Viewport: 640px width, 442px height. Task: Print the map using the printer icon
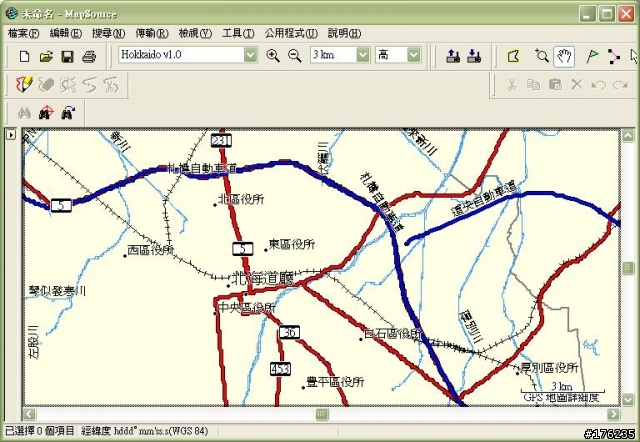point(89,56)
